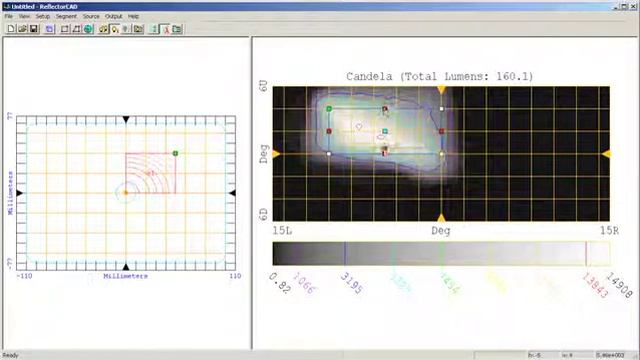Open the Segment menu

66,16
